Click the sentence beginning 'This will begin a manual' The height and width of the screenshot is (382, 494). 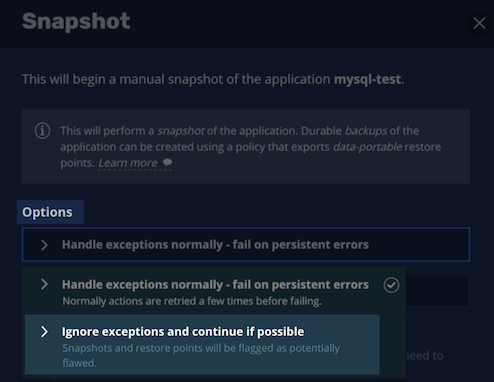pos(213,79)
